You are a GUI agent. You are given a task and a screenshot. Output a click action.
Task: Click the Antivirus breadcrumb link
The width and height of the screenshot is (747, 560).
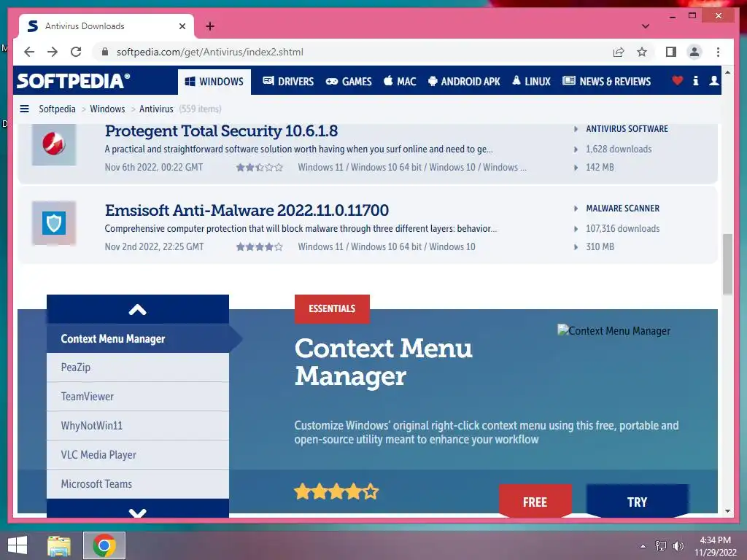click(156, 109)
